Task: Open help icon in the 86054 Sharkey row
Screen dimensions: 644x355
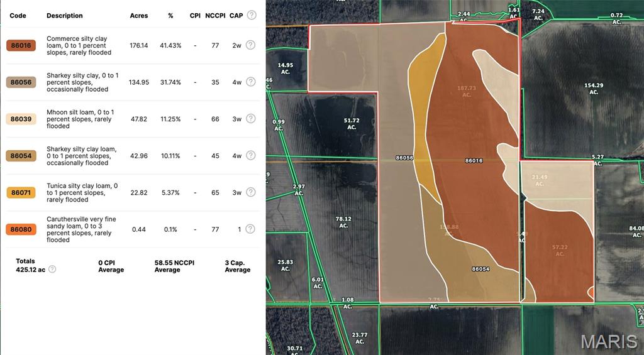Action: click(x=250, y=155)
